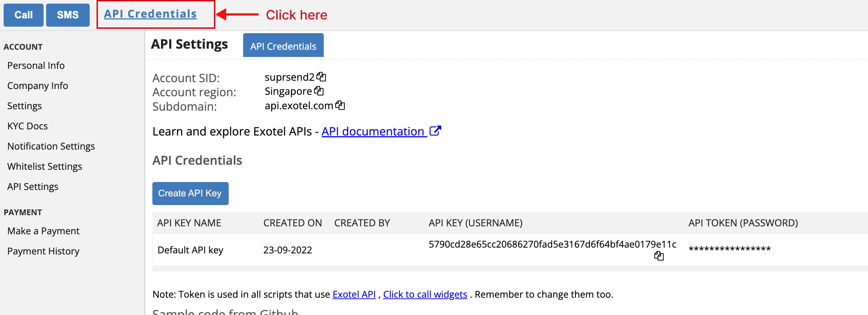
Task: Open Notification Settings
Action: click(51, 146)
